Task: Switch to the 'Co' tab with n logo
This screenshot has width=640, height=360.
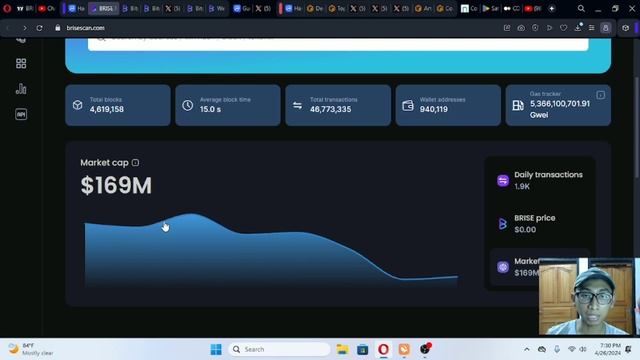Action: [x=469, y=8]
